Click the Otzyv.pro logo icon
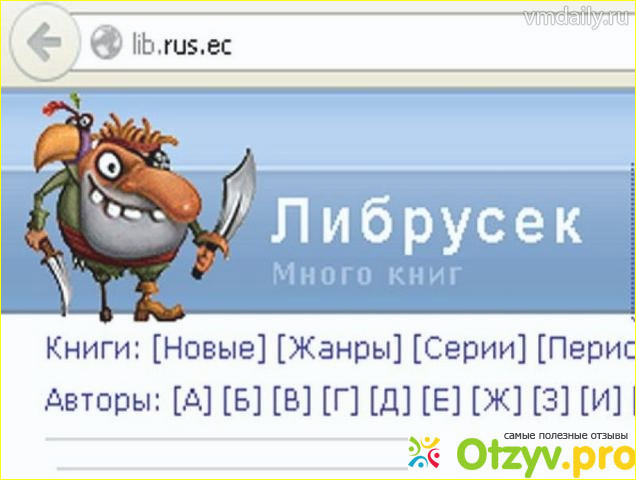The height and width of the screenshot is (480, 636). 424,453
